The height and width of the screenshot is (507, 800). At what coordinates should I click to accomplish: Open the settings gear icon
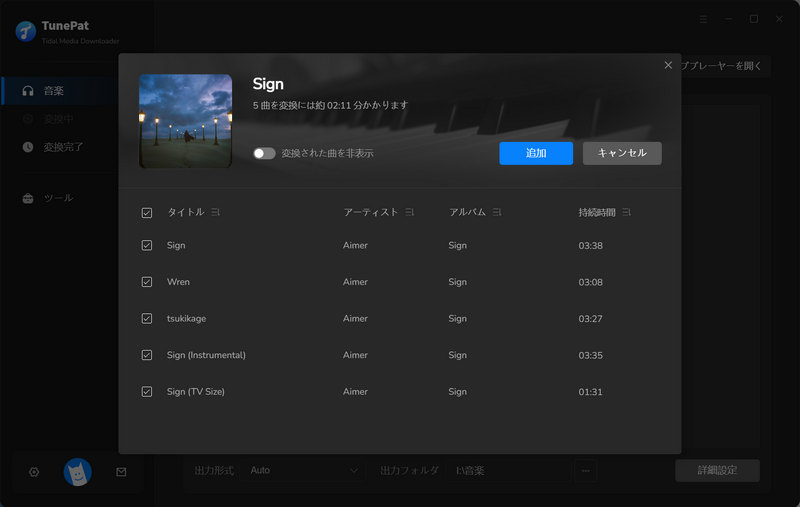coord(34,472)
